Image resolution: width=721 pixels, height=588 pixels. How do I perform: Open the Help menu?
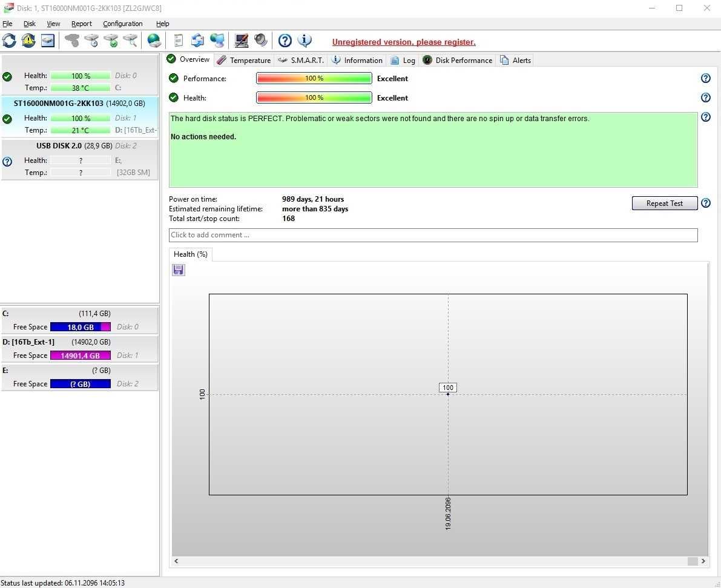point(163,24)
